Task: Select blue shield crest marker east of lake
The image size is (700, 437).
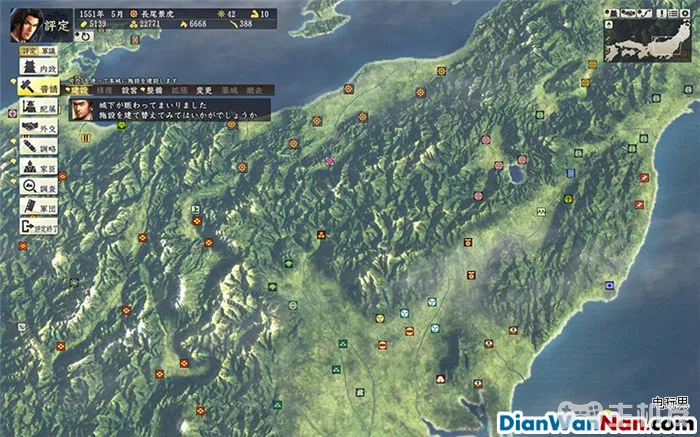Action: (571, 173)
